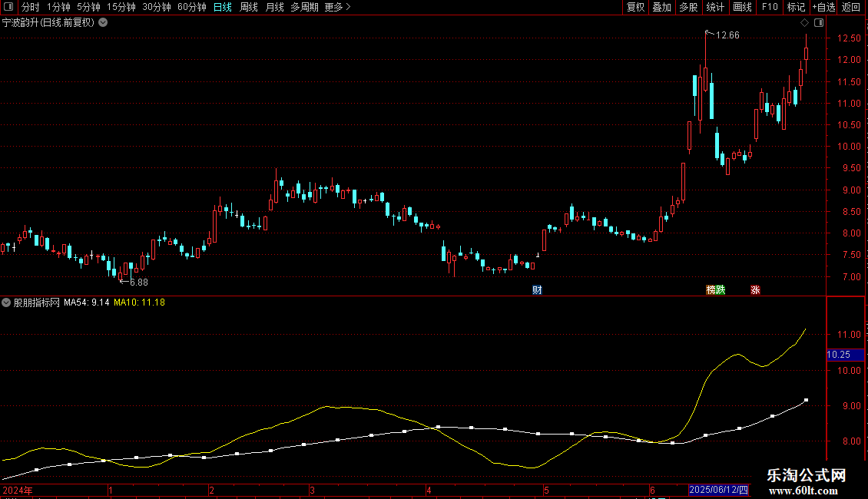Expand the 股朋指标网 indicator dropdown

[x=6, y=302]
